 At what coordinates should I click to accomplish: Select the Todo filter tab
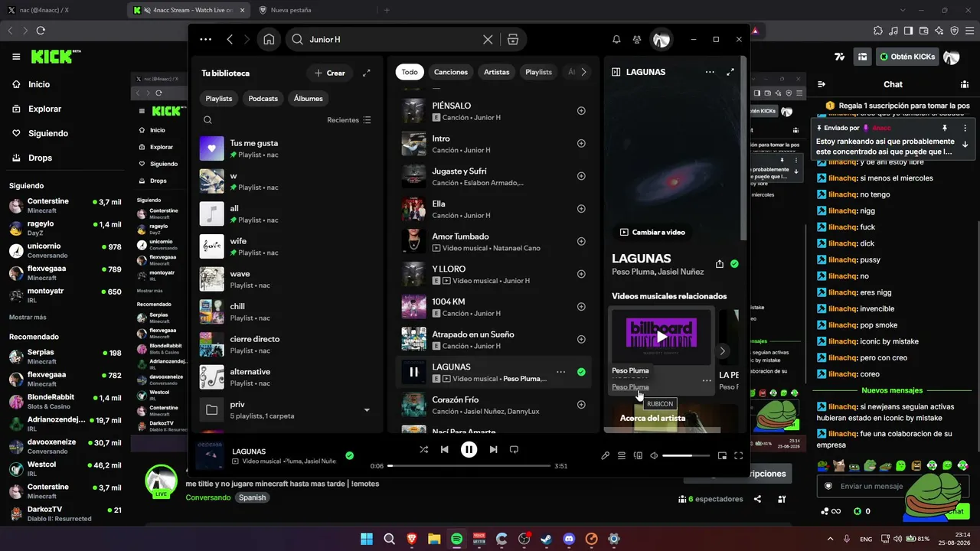[410, 72]
